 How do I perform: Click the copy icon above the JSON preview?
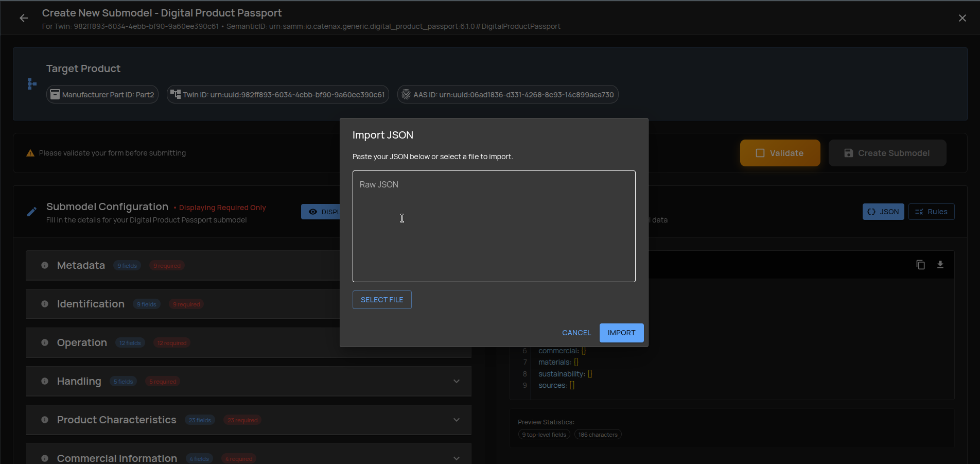(921, 264)
